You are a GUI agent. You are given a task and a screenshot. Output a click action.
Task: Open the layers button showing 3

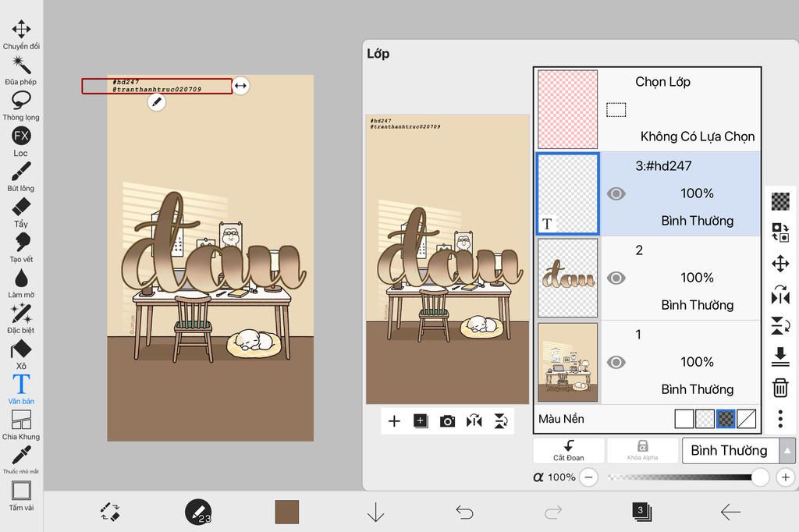click(641, 512)
